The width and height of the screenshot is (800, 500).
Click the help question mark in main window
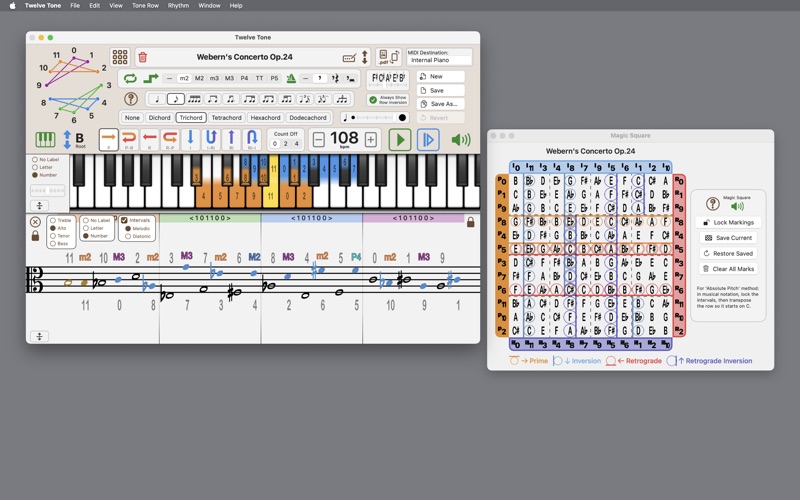[131, 98]
